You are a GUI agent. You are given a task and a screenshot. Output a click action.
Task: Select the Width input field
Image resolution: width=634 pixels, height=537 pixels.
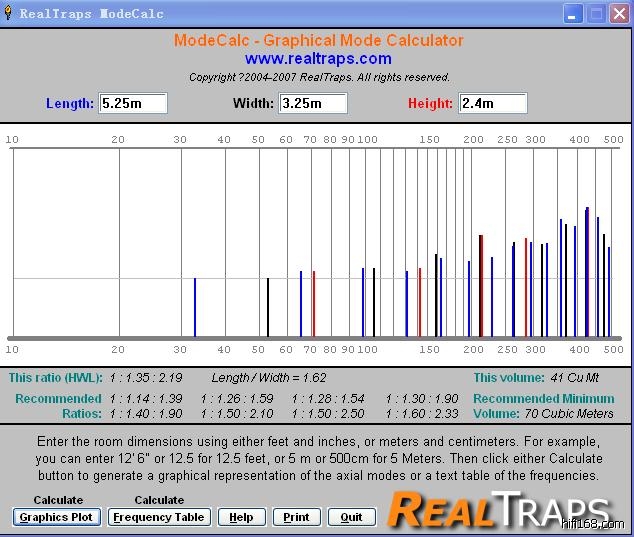coord(313,103)
